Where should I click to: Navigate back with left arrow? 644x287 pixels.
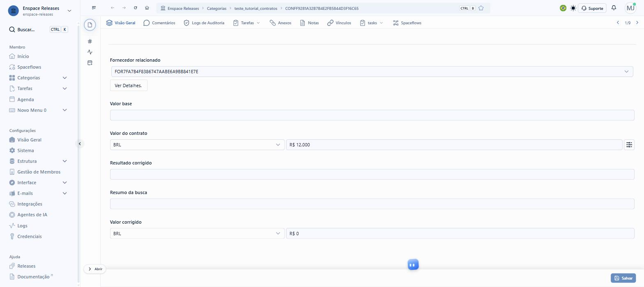pos(113,8)
